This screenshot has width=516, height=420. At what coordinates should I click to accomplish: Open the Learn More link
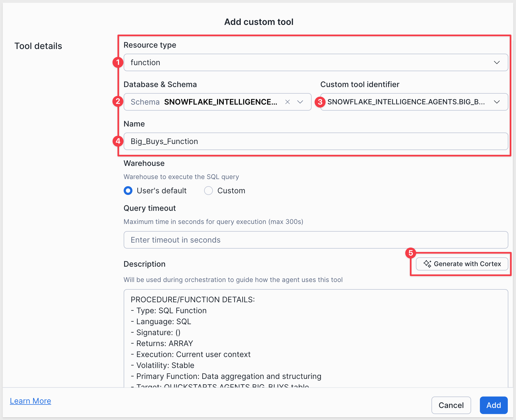pyautogui.click(x=30, y=401)
